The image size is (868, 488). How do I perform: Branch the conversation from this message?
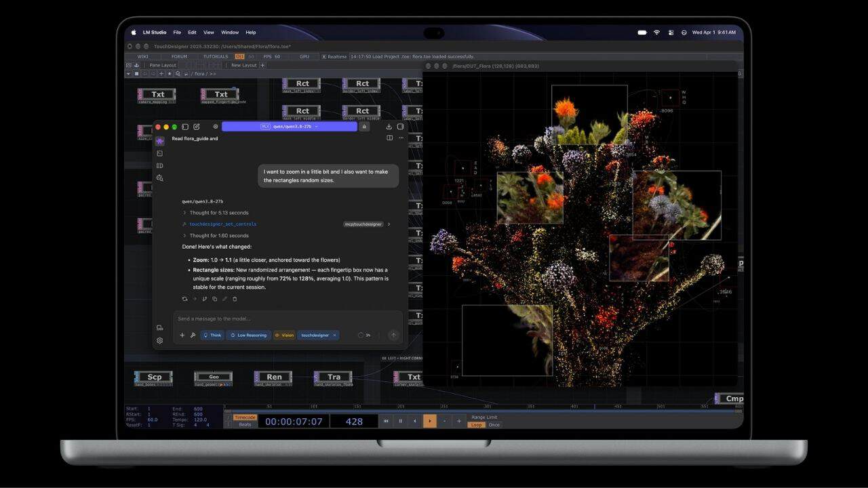click(x=204, y=299)
